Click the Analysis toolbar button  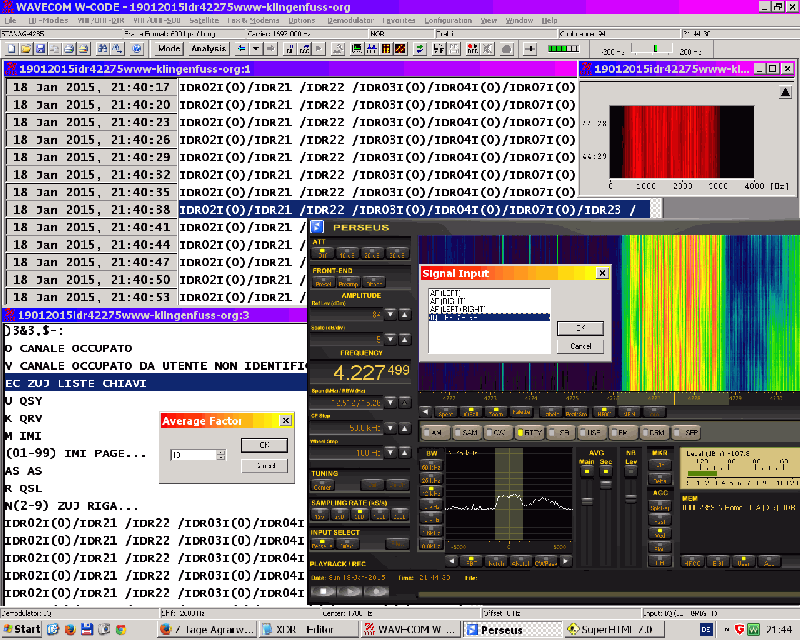[x=208, y=48]
